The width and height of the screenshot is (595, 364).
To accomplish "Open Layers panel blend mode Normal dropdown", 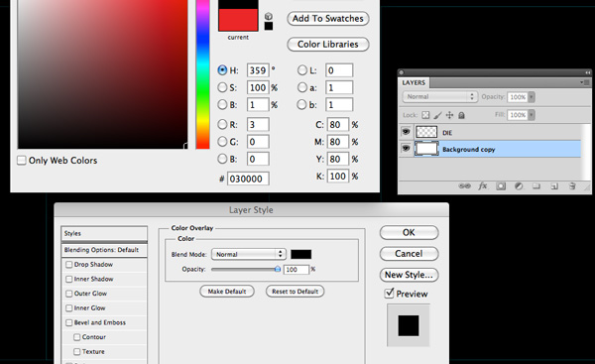I will click(439, 97).
